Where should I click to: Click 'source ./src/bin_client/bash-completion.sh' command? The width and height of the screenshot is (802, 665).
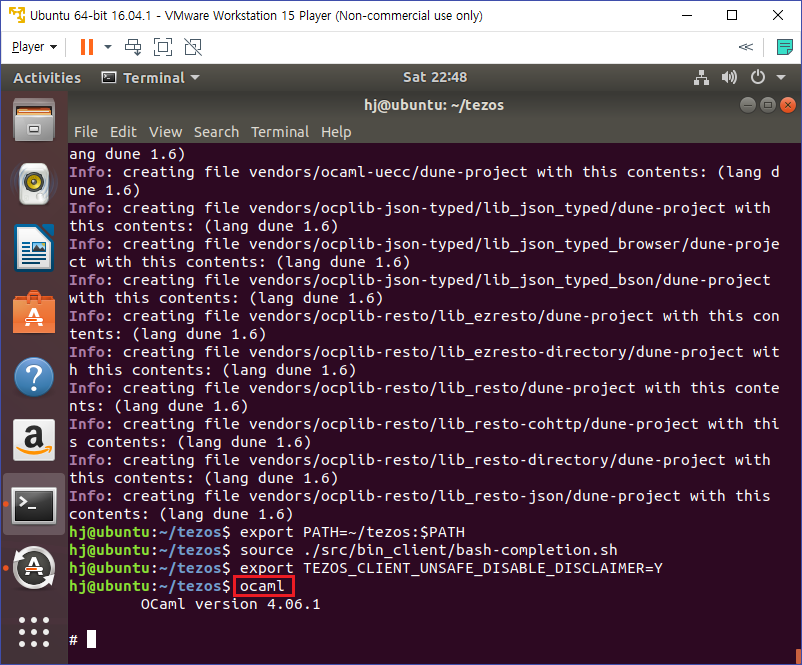[429, 550]
